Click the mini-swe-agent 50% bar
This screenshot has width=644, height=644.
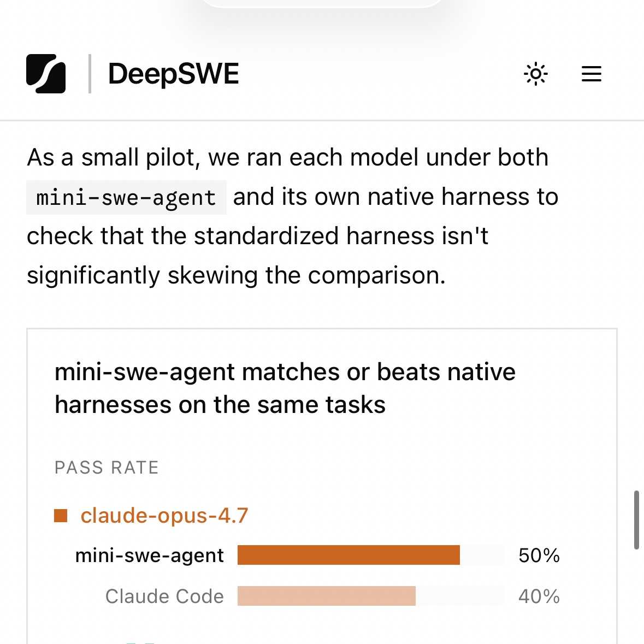click(x=348, y=555)
